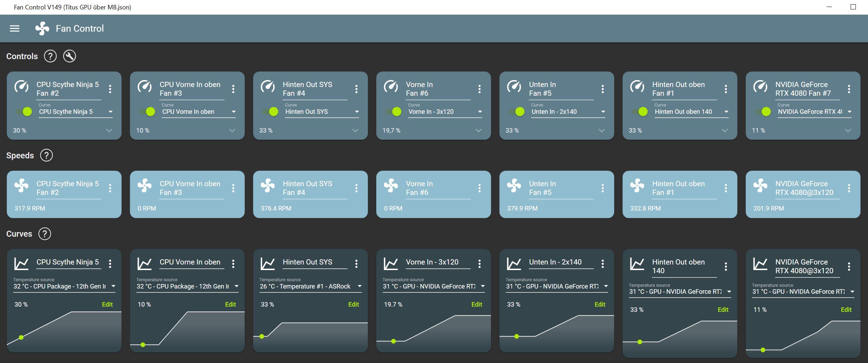Edit the Hinten Out SYS curve
This screenshot has height=363, width=868.
tap(353, 305)
